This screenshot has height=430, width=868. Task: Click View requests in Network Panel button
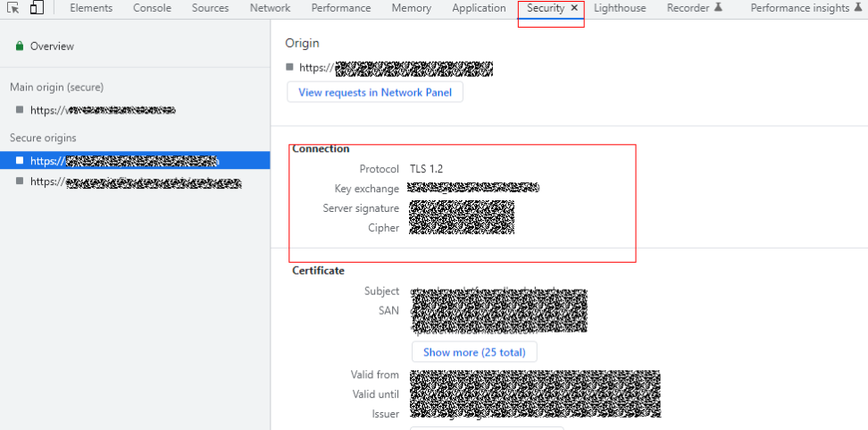point(375,92)
